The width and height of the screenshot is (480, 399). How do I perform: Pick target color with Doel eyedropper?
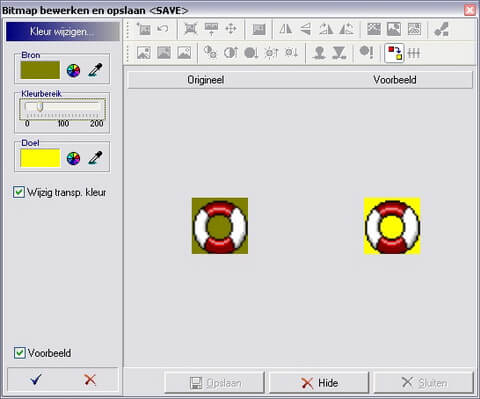pyautogui.click(x=95, y=158)
